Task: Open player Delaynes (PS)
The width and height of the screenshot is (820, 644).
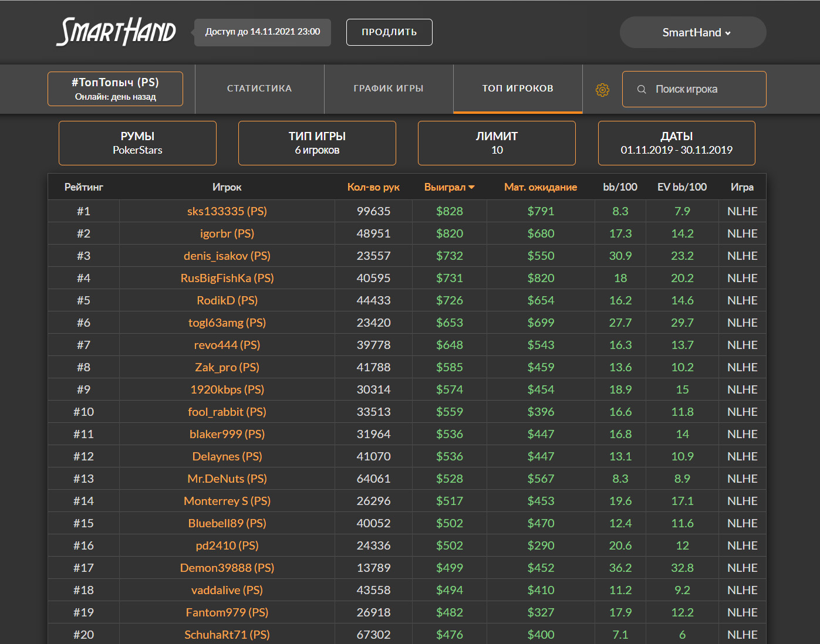Action: [227, 456]
